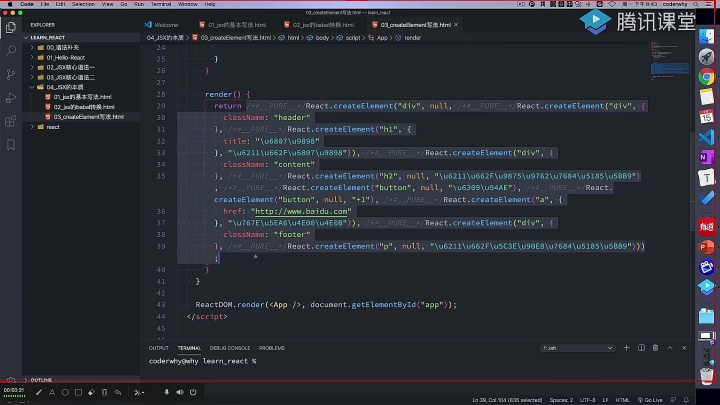Viewport: 720px width, 405px height.
Task: Open Source Control view in activity bar
Action: [x=11, y=74]
